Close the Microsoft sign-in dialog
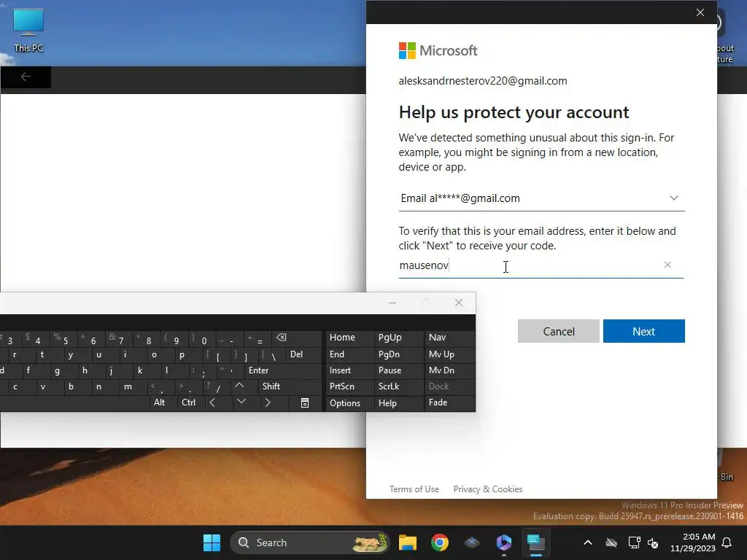The height and width of the screenshot is (560, 747). 700,12
